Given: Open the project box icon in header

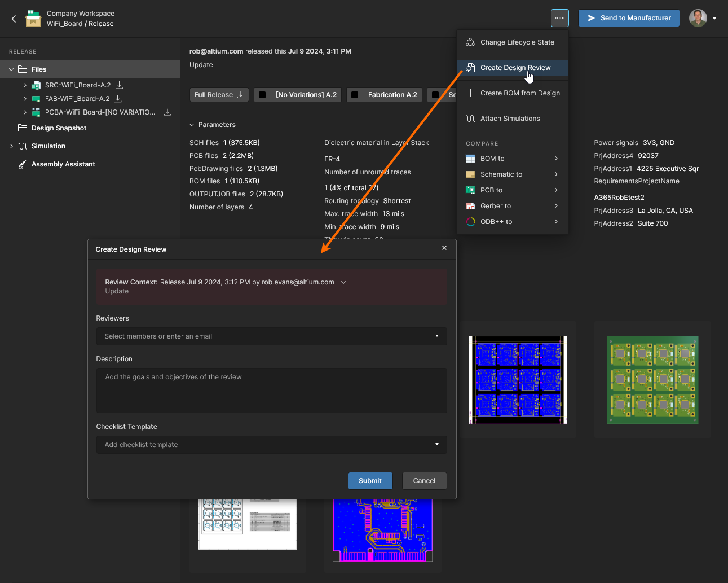Looking at the screenshot, I should [x=33, y=19].
